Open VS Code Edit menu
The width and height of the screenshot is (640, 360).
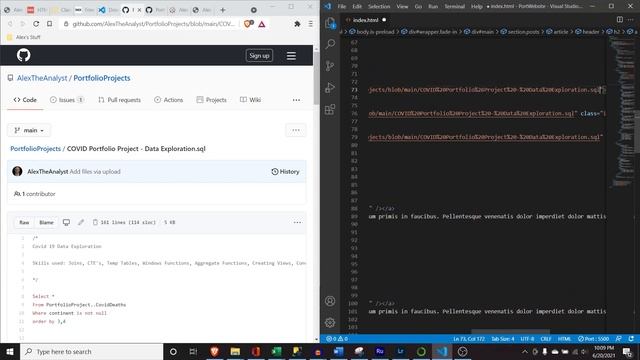point(357,7)
